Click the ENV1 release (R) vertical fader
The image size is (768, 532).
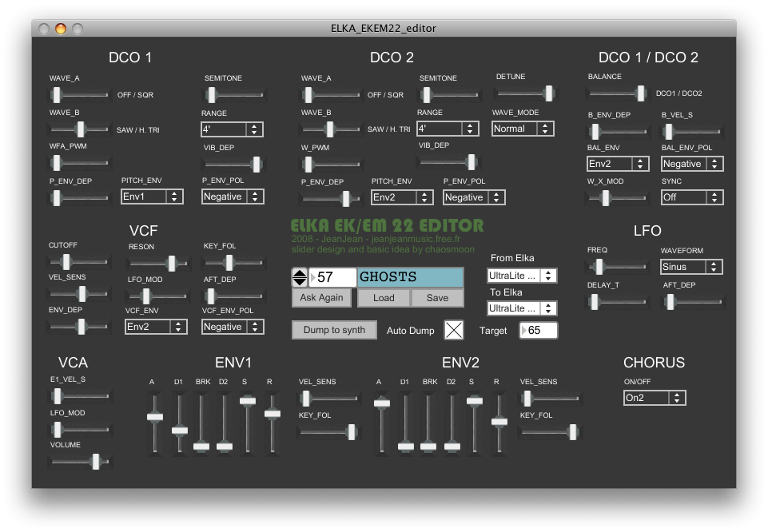pyautogui.click(x=273, y=423)
